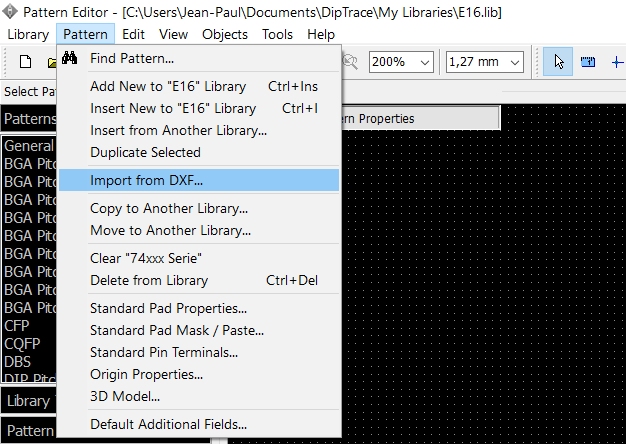Open the Library menu
Image resolution: width=626 pixels, height=444 pixels.
click(28, 34)
